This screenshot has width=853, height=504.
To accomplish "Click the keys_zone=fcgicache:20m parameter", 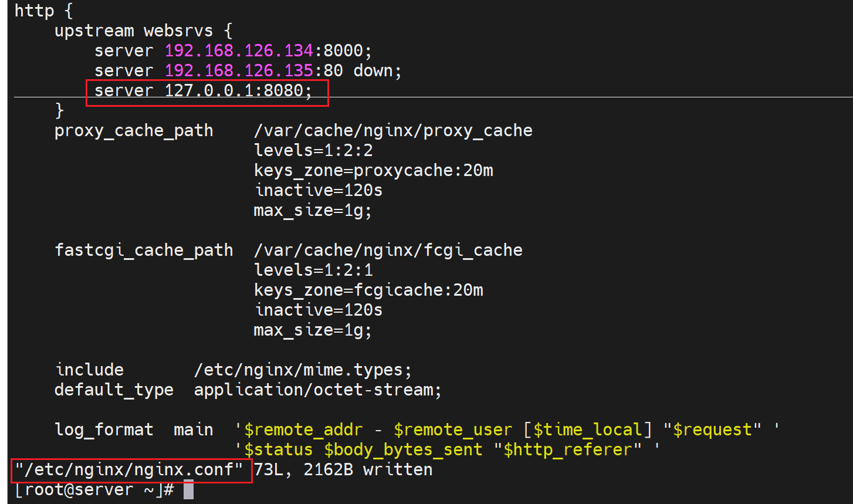I will (368, 290).
